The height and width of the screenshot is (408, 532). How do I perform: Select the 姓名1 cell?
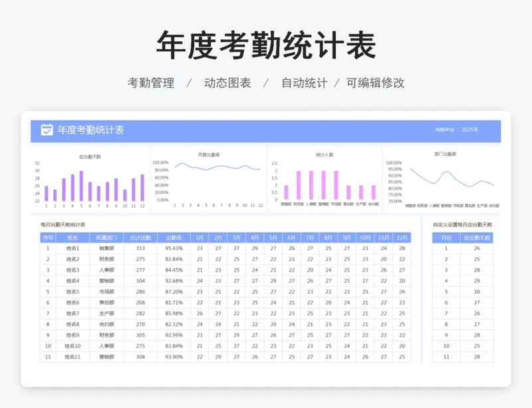[x=72, y=248]
